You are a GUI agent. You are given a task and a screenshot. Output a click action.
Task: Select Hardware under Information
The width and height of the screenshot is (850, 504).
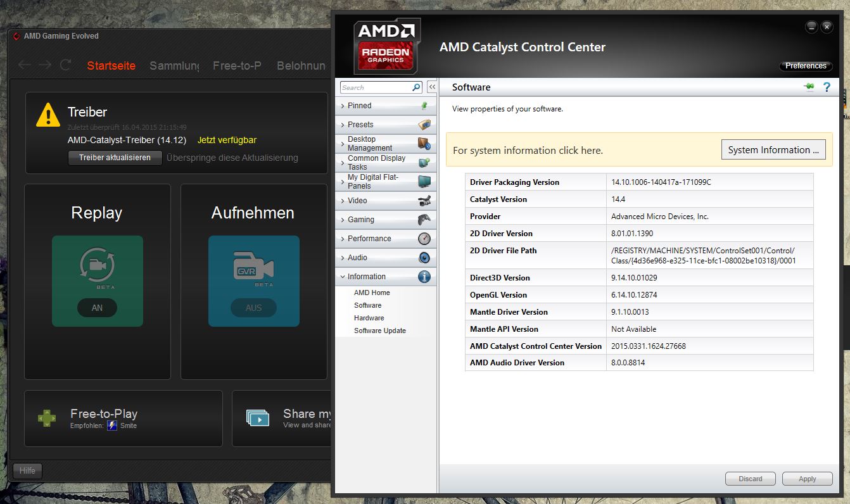(x=369, y=318)
